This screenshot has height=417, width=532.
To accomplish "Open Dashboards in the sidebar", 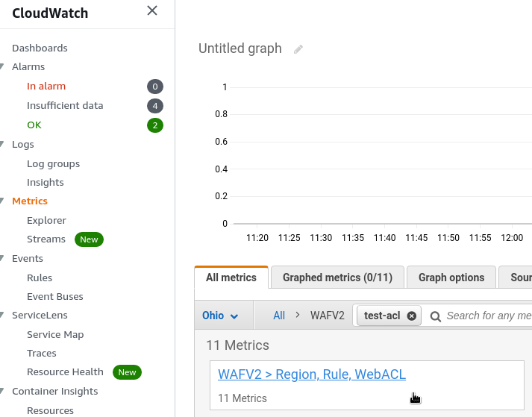I will (x=40, y=48).
